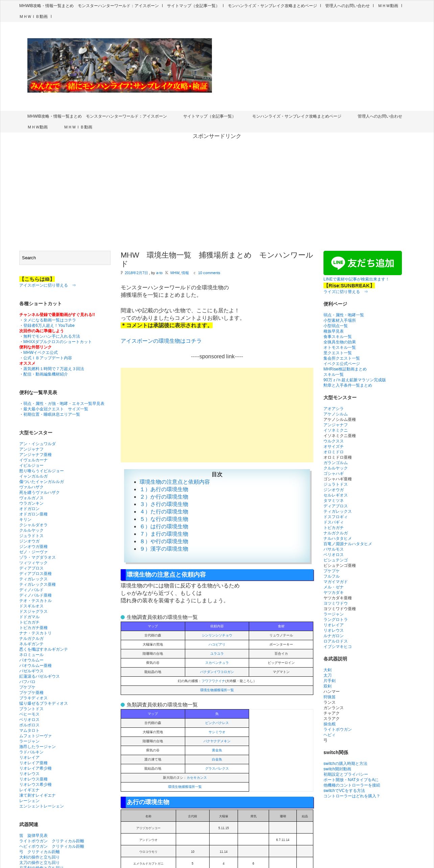Open スキル一覧 link in 便利ページ
The image size is (434, 868).
coord(334,375)
